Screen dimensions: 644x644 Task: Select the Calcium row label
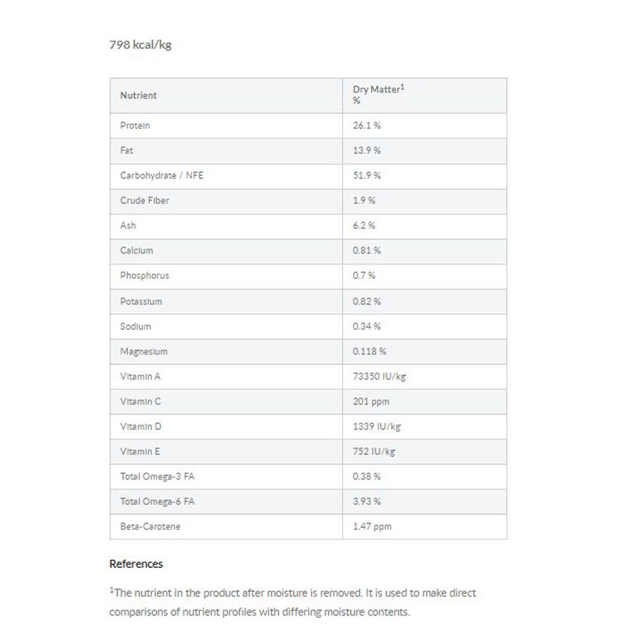137,251
